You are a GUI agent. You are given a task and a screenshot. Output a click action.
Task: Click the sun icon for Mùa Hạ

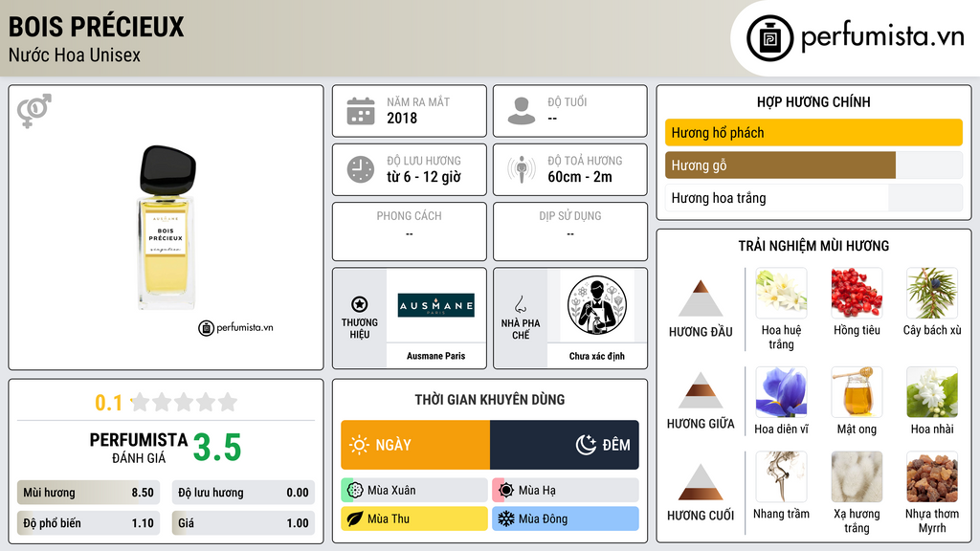coord(506,491)
